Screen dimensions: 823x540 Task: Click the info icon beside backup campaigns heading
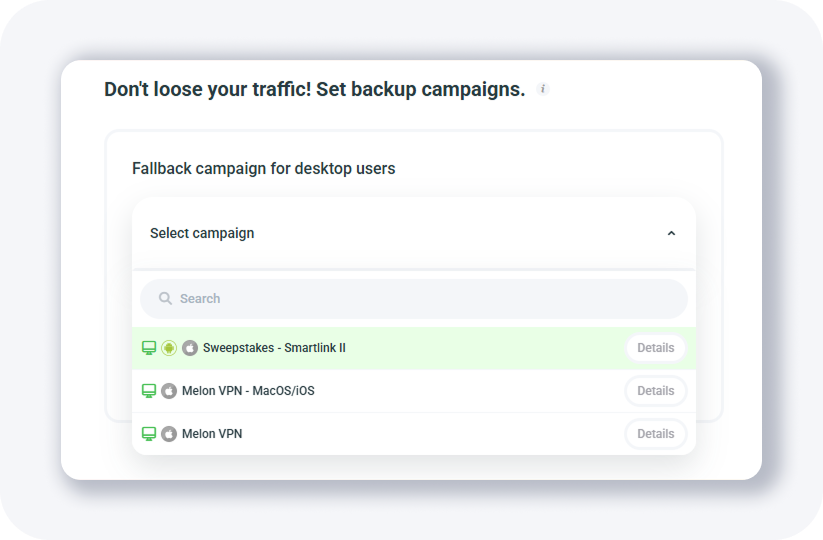(x=543, y=89)
